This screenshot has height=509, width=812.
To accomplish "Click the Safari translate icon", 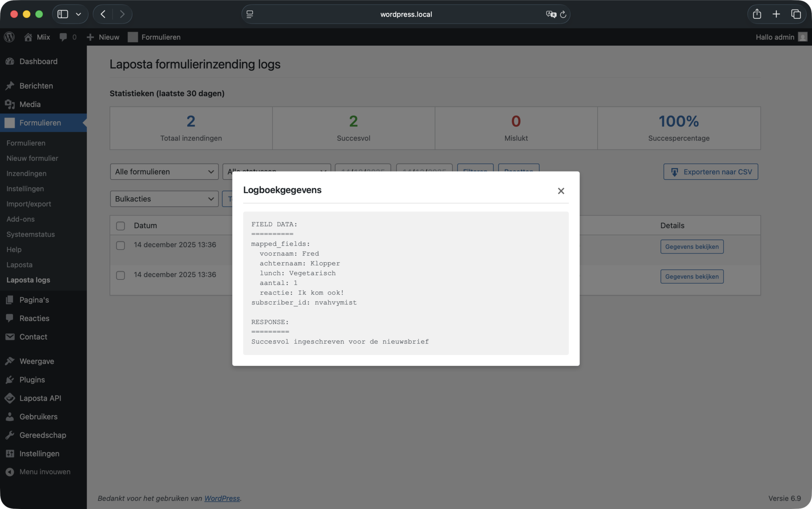I will point(551,14).
